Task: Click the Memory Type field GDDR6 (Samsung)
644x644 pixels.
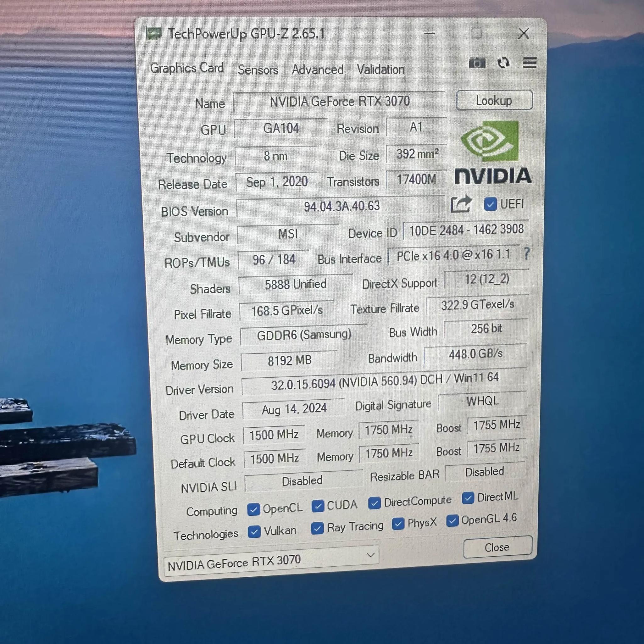Action: (304, 335)
